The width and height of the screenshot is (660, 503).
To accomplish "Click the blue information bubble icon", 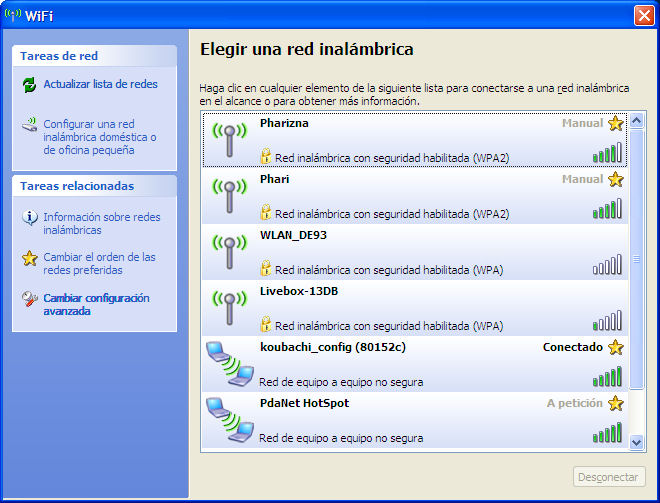I will 29,218.
